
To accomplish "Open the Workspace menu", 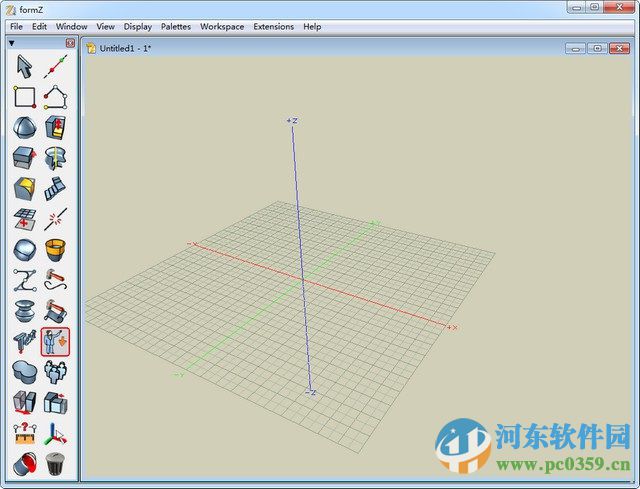I will (222, 27).
